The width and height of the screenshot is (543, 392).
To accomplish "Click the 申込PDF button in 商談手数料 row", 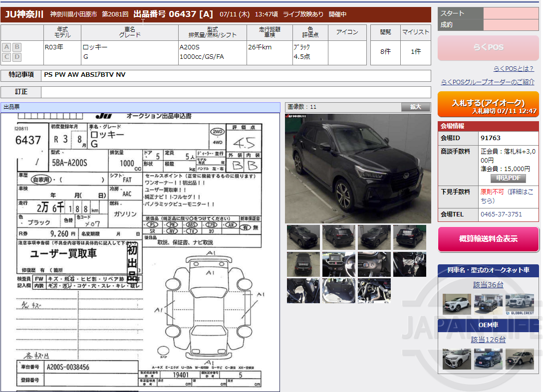I will point(509,178).
